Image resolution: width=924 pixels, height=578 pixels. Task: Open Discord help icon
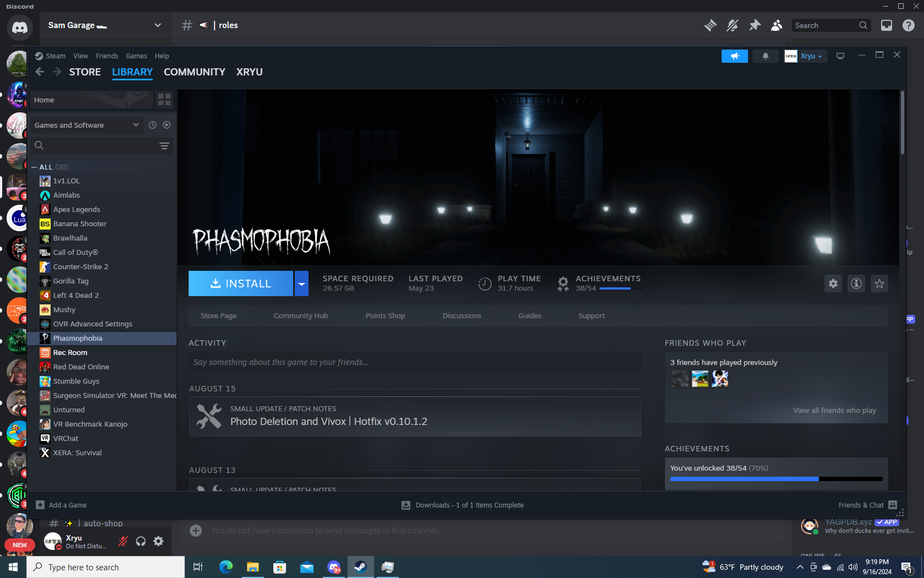tap(909, 25)
